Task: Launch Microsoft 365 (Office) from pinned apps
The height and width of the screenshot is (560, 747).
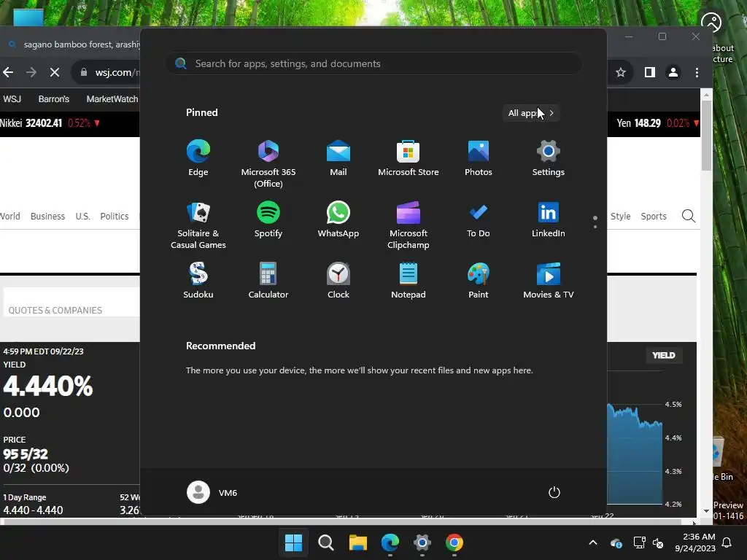Action: click(x=268, y=163)
